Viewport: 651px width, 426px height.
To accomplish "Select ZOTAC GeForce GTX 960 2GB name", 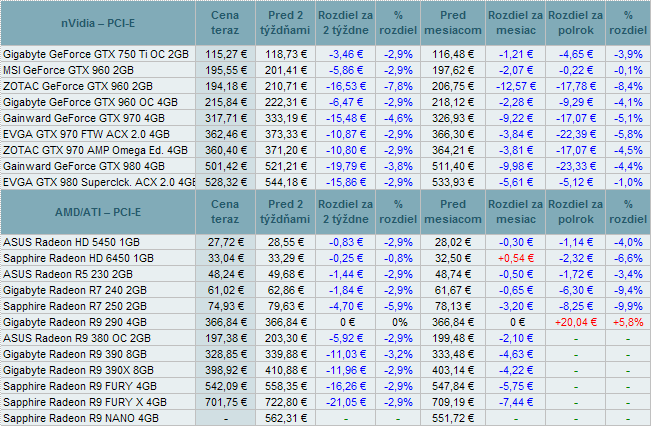I will pos(78,86).
